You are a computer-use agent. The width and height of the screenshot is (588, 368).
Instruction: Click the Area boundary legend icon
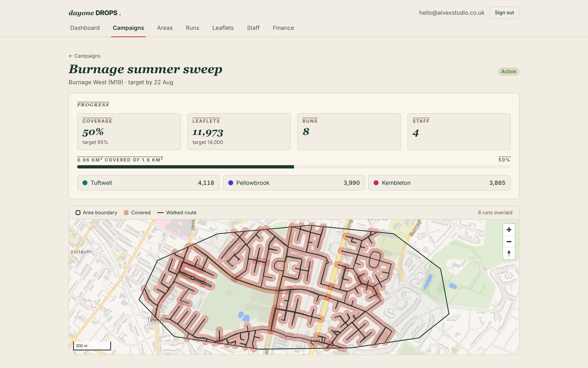(x=78, y=213)
